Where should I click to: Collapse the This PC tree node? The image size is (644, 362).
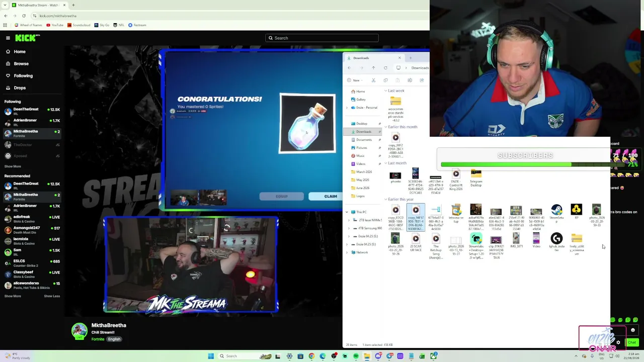tap(347, 212)
